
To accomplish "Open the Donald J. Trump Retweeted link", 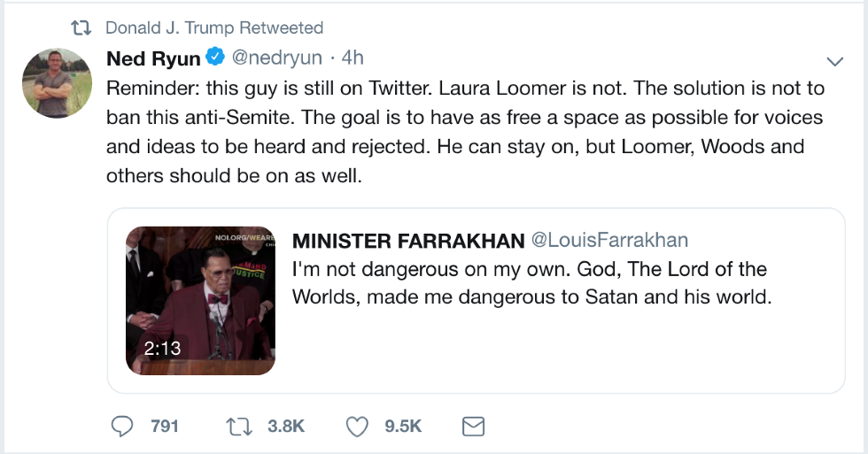I will (214, 28).
